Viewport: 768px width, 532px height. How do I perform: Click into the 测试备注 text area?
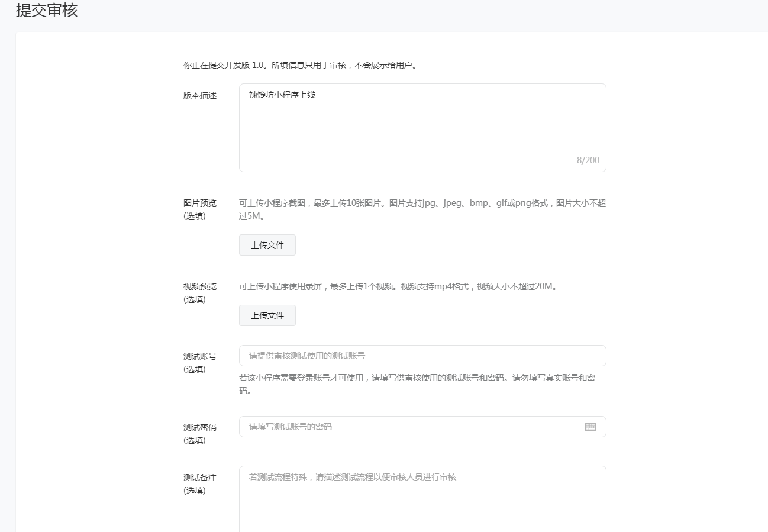(x=422, y=500)
